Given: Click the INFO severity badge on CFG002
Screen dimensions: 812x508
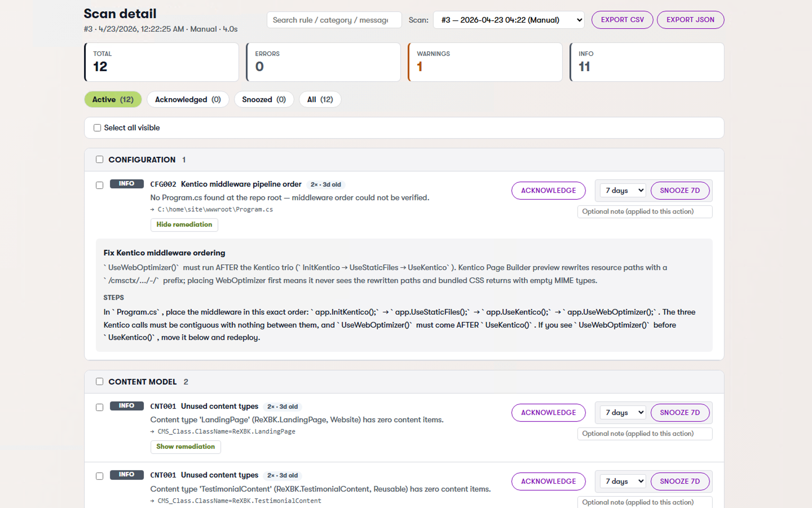Looking at the screenshot, I should click(127, 184).
